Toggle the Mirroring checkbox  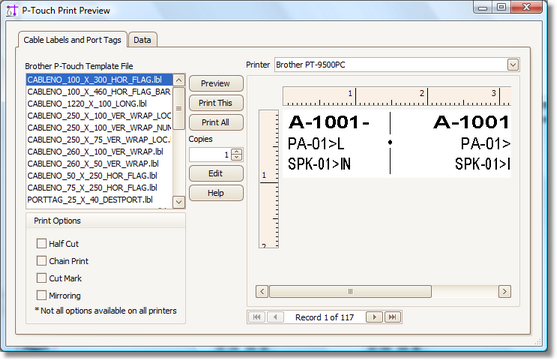coord(42,295)
